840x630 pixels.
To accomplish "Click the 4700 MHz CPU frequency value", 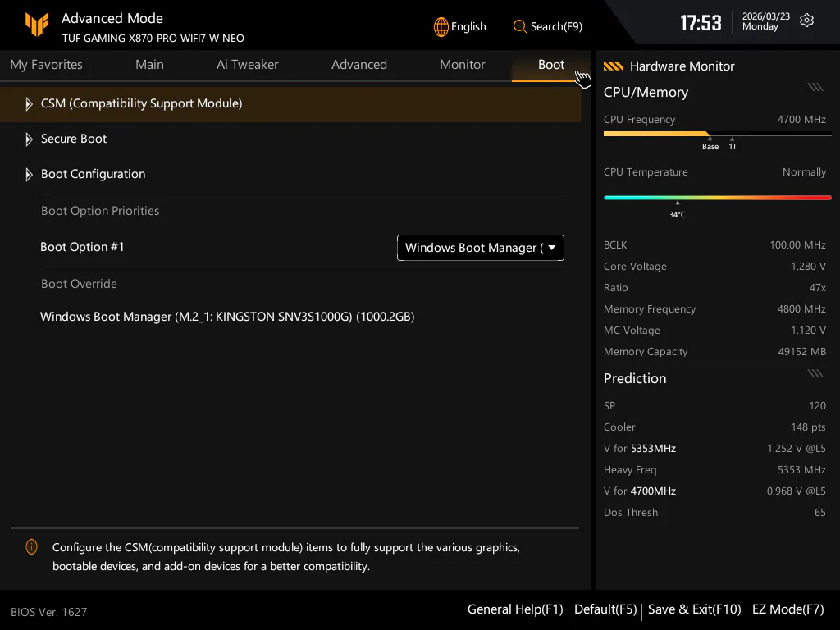I will (801, 120).
